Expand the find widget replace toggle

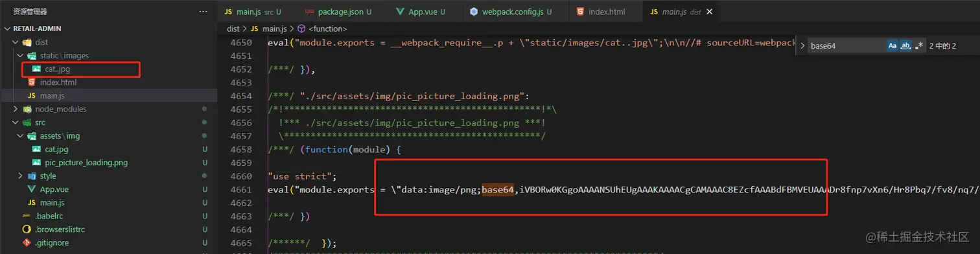pos(802,46)
